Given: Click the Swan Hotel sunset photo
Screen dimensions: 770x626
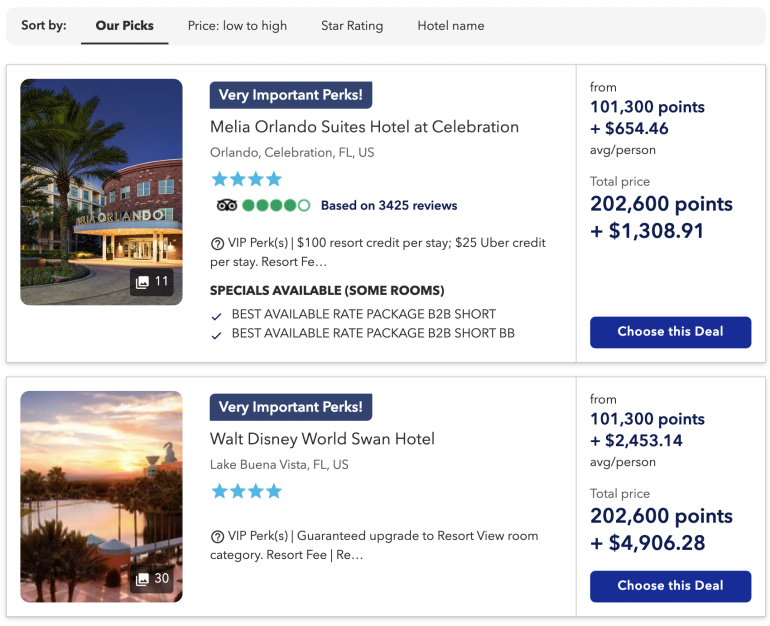Looking at the screenshot, I should click(x=101, y=480).
